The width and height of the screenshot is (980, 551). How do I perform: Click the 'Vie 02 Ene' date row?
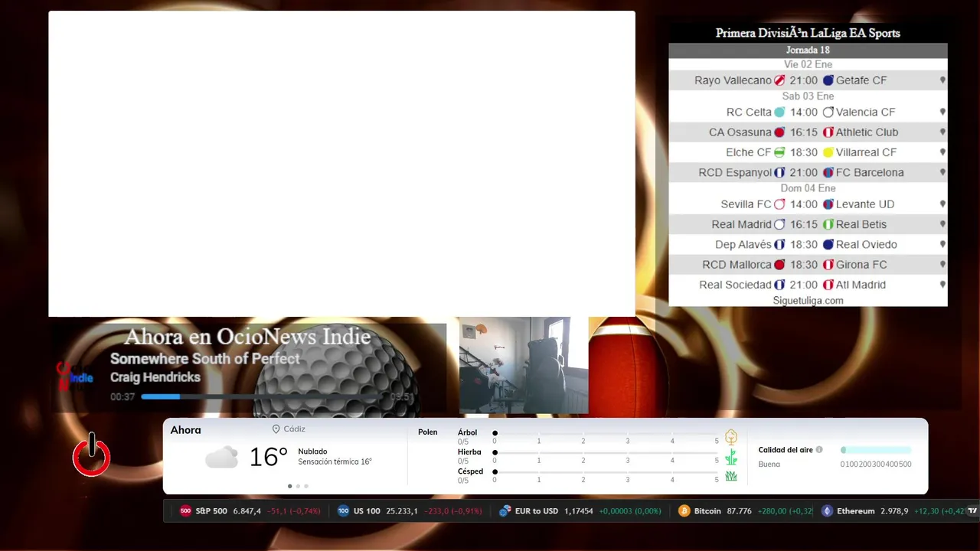point(808,64)
